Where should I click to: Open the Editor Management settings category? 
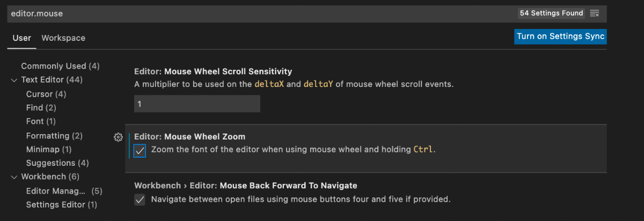pyautogui.click(x=64, y=191)
